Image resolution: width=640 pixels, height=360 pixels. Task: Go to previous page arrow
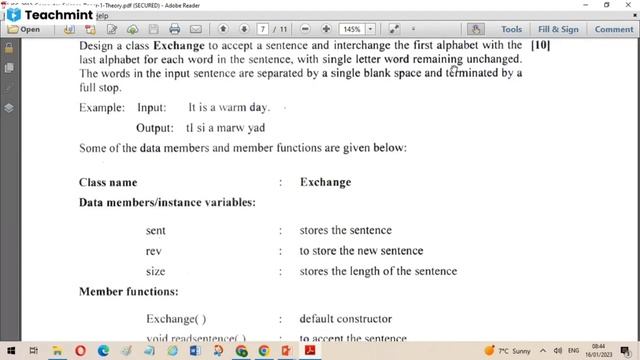223,29
